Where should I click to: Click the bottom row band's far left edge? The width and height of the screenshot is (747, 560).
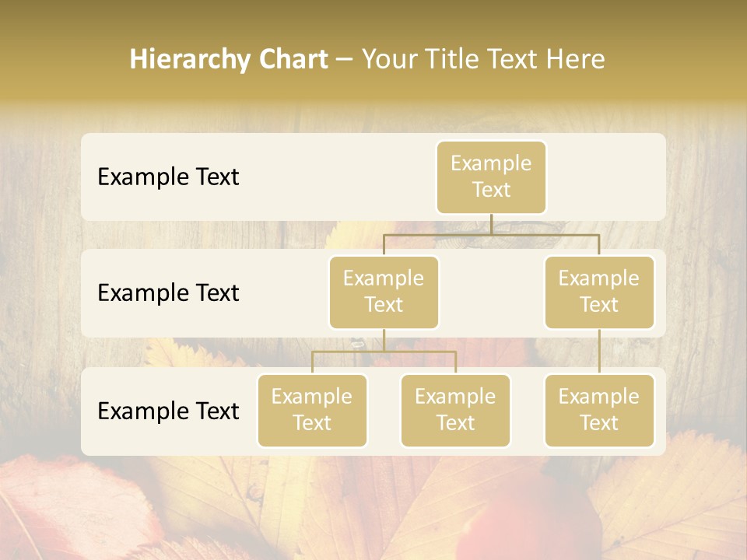87,411
